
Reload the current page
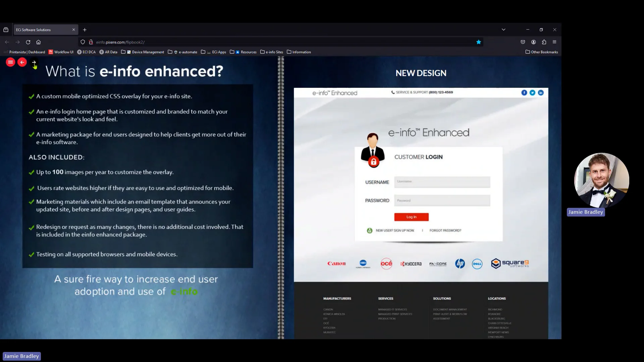pyautogui.click(x=28, y=42)
